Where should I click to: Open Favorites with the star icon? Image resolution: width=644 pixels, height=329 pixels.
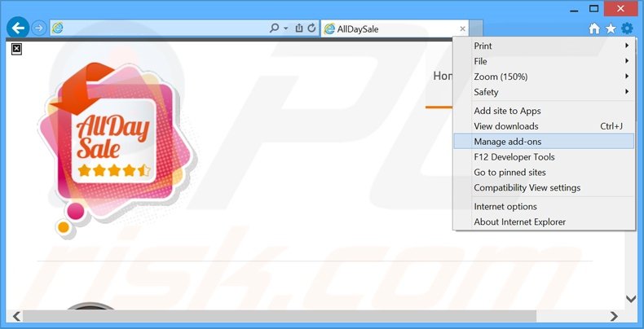pyautogui.click(x=611, y=29)
